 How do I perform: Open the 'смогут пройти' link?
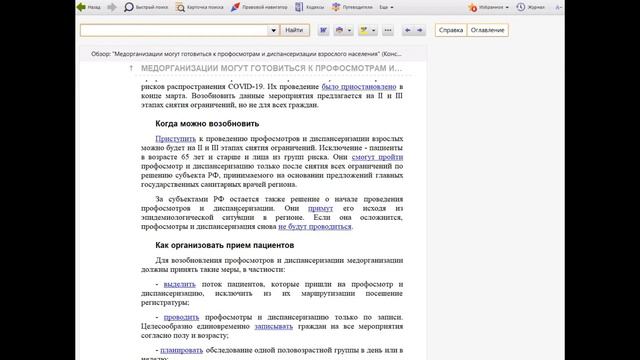click(378, 157)
